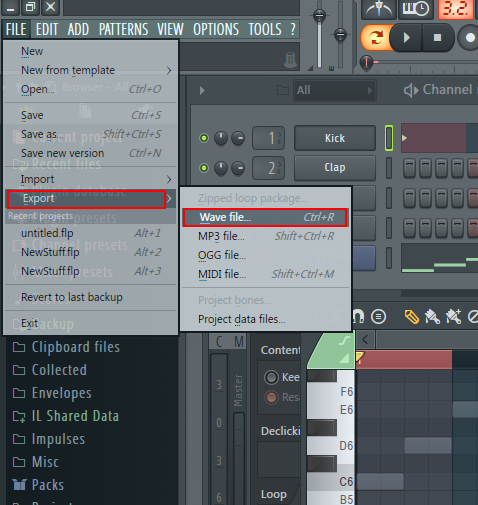Click Kick channel volume knob
478x505 pixels.
[238, 138]
